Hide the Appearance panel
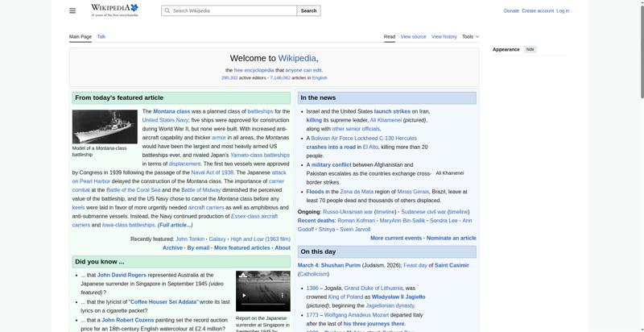This screenshot has width=644, height=332. 530,49
